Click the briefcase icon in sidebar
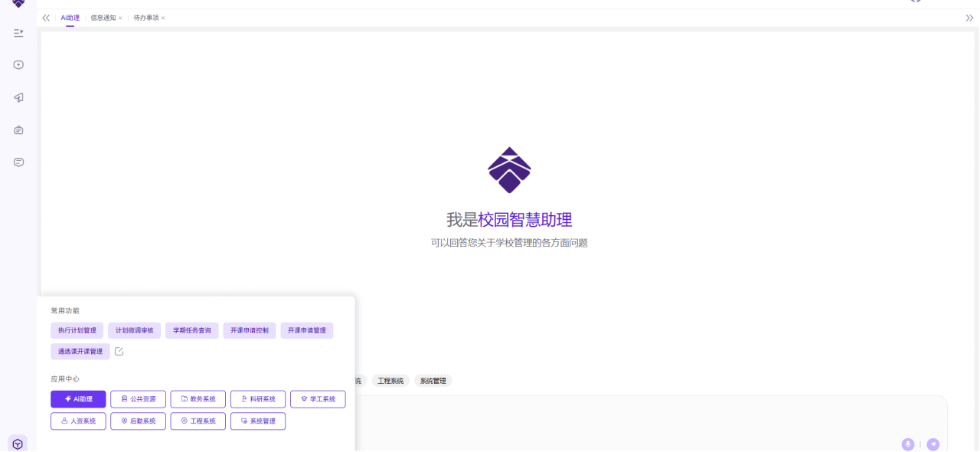This screenshot has height=452, width=980. tap(18, 130)
